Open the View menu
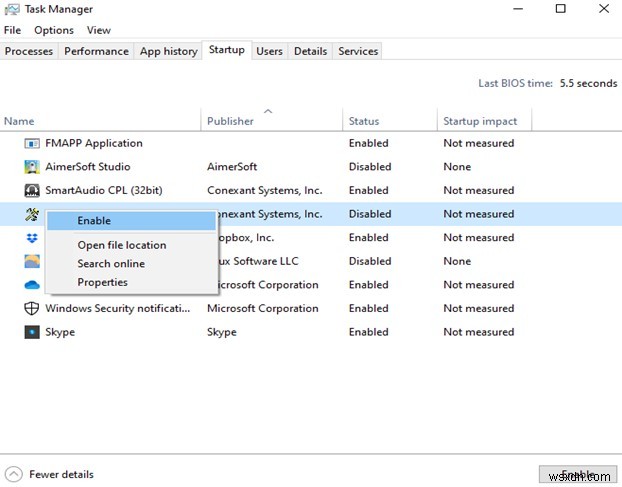 coord(99,30)
